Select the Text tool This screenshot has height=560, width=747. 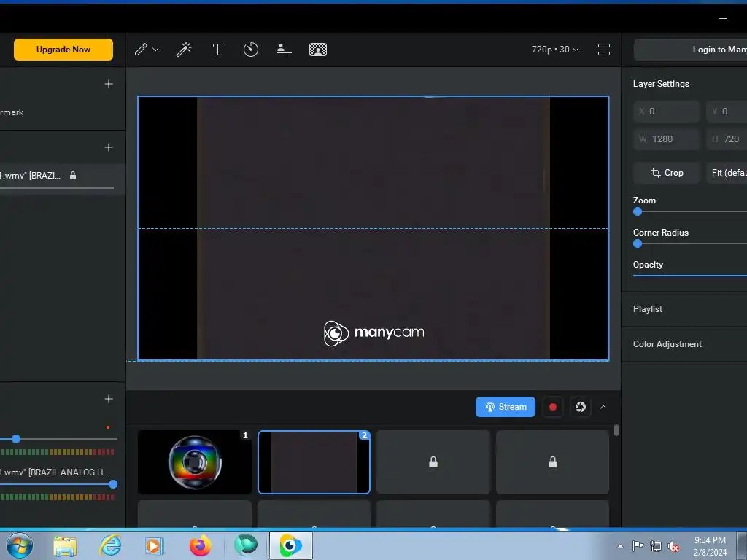pos(217,50)
